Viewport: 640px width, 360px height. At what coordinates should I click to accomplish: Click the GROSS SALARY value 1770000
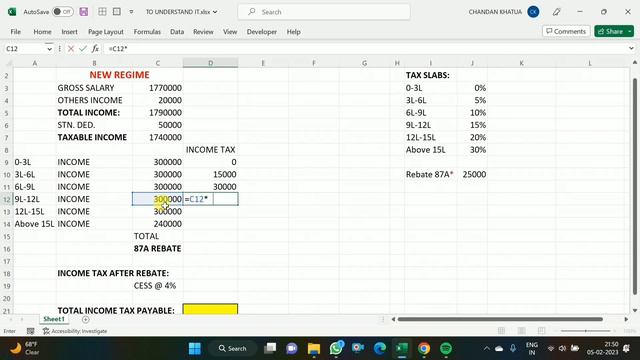pos(158,88)
